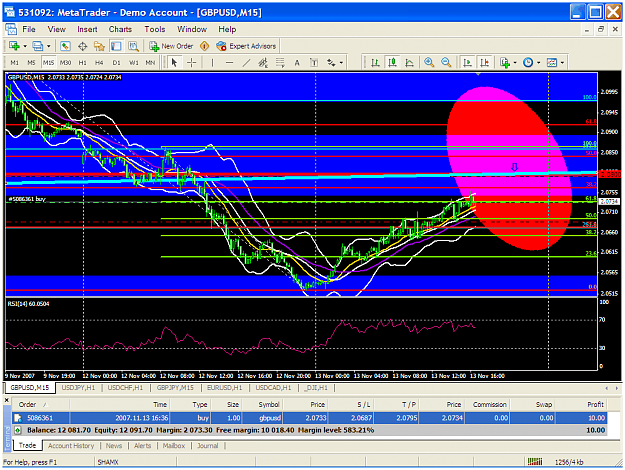Expand the Profiles dropdown arrow

click(x=48, y=46)
